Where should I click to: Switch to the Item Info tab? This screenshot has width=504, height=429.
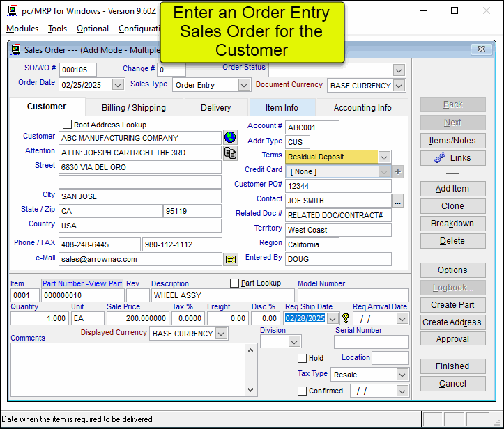(282, 107)
